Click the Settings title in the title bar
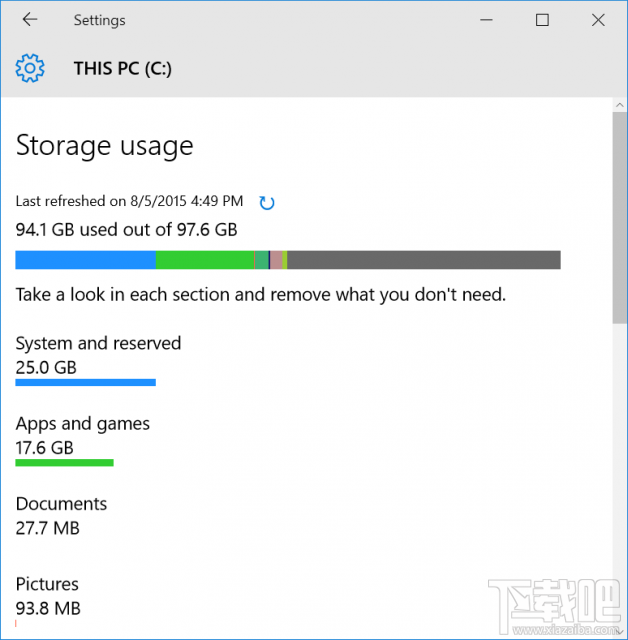This screenshot has width=628, height=640. 99,20
